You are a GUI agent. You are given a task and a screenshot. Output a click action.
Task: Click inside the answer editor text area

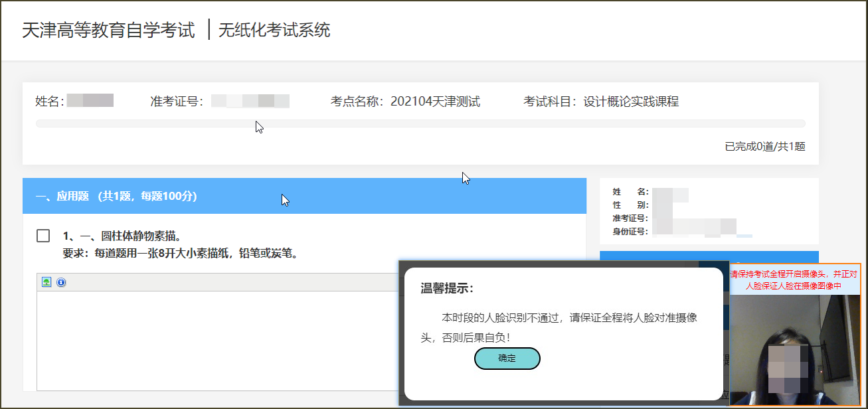point(213,339)
